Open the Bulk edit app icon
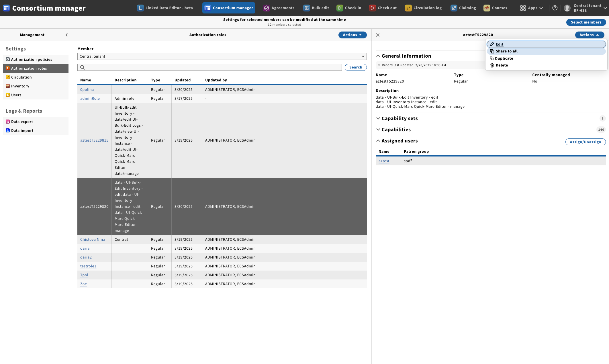Image resolution: width=609 pixels, height=364 pixels. (307, 8)
